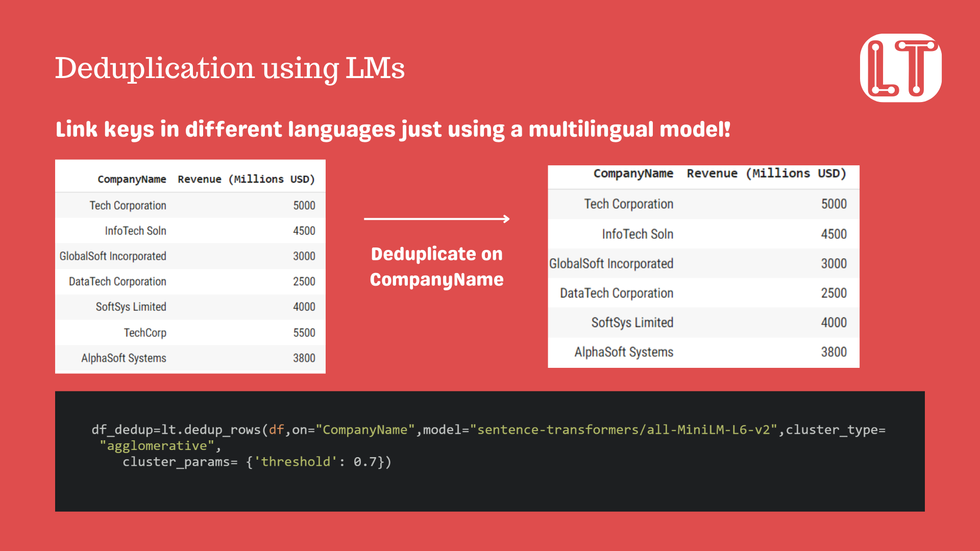Click the "agglomerative" string in code
The image size is (980, 551).
point(157,446)
